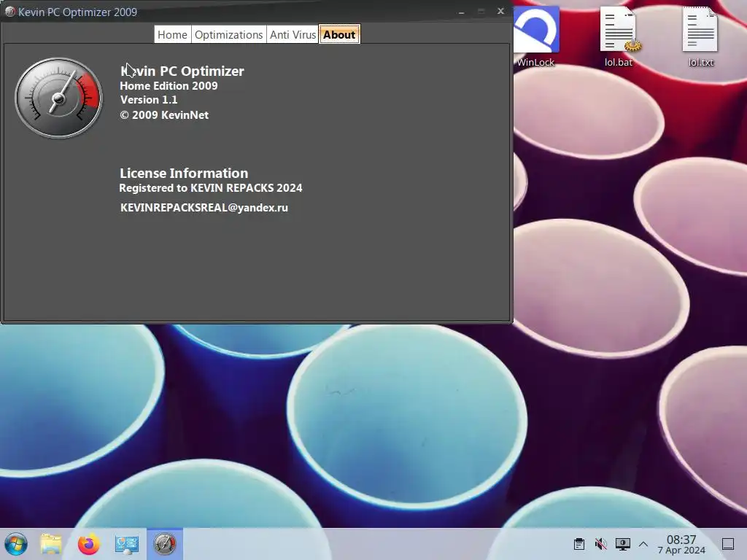The width and height of the screenshot is (747, 560).
Task: Click the Kevin PC Optimizer heading
Action: pos(182,71)
